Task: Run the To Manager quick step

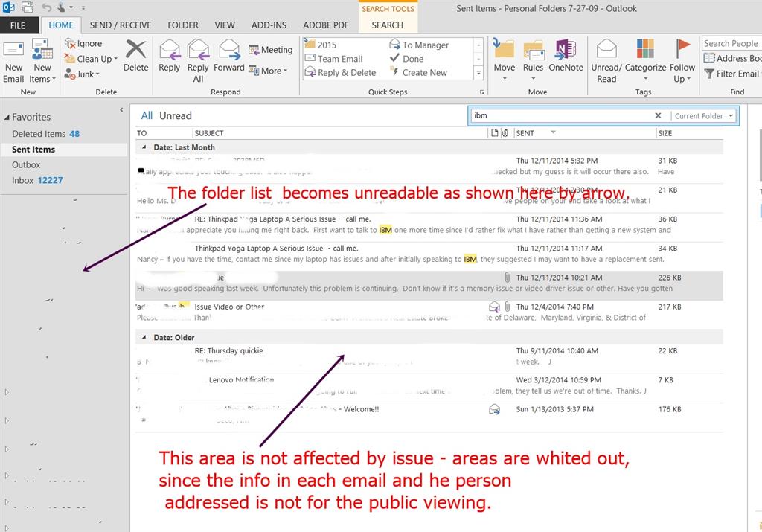Action: point(419,45)
